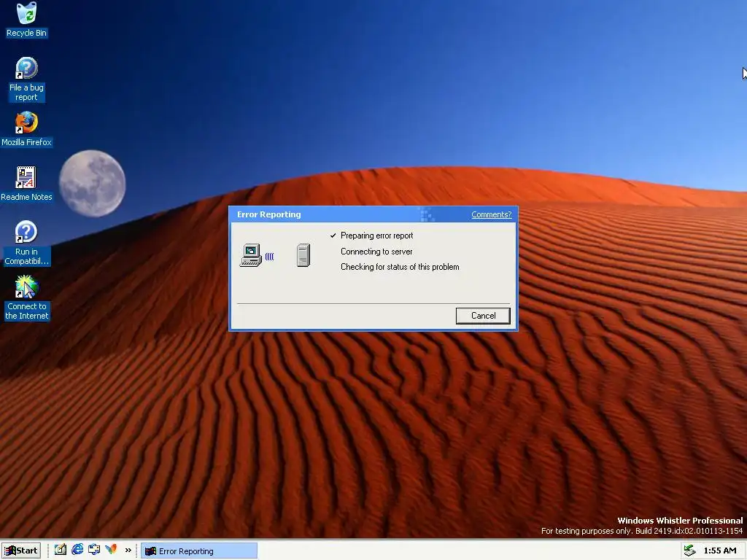
Task: Click the Start button on the taskbar
Action: point(21,551)
